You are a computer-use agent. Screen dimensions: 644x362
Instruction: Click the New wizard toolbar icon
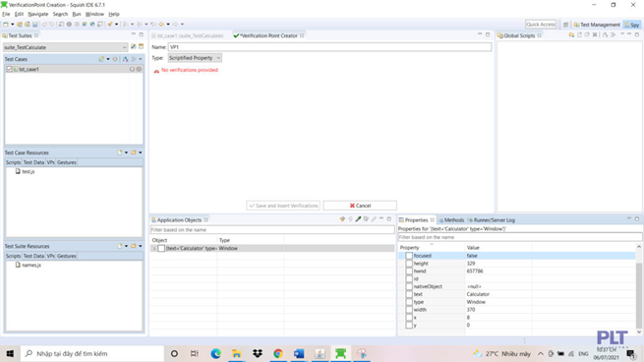tap(6, 25)
